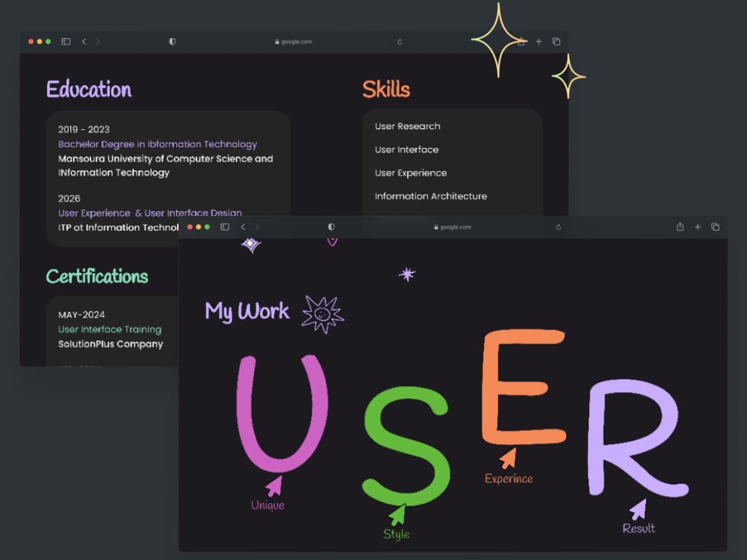Click User Experience skill item

pyautogui.click(x=411, y=173)
